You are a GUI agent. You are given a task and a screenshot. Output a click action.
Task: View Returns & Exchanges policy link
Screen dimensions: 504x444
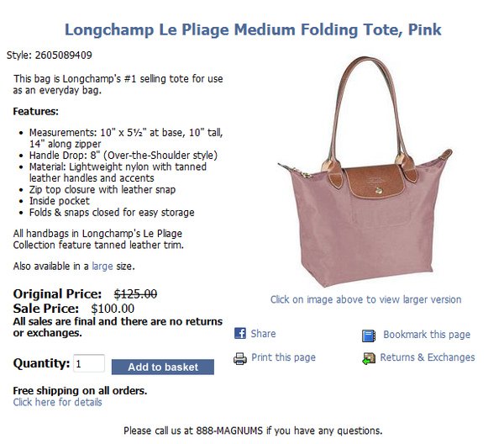point(428,357)
